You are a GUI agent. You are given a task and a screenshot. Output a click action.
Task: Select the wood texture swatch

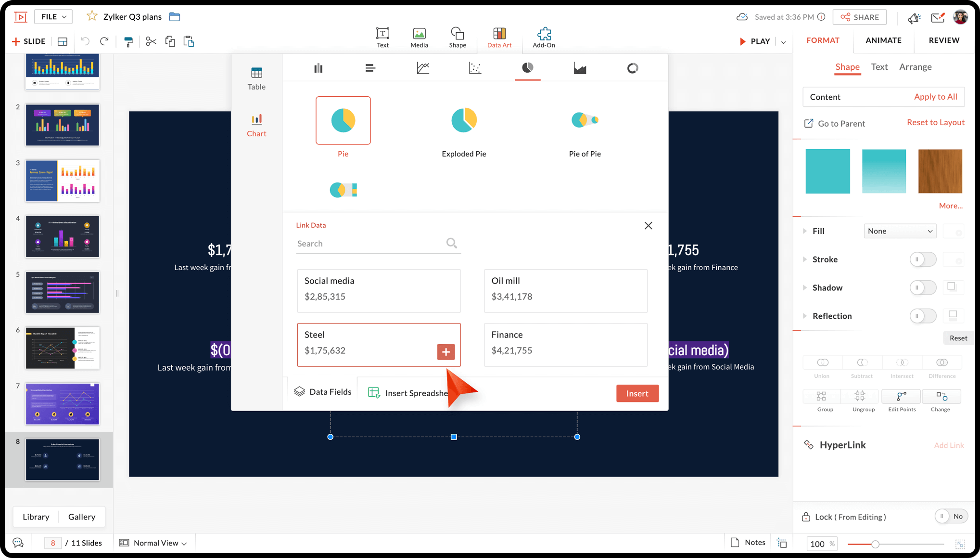(x=940, y=171)
